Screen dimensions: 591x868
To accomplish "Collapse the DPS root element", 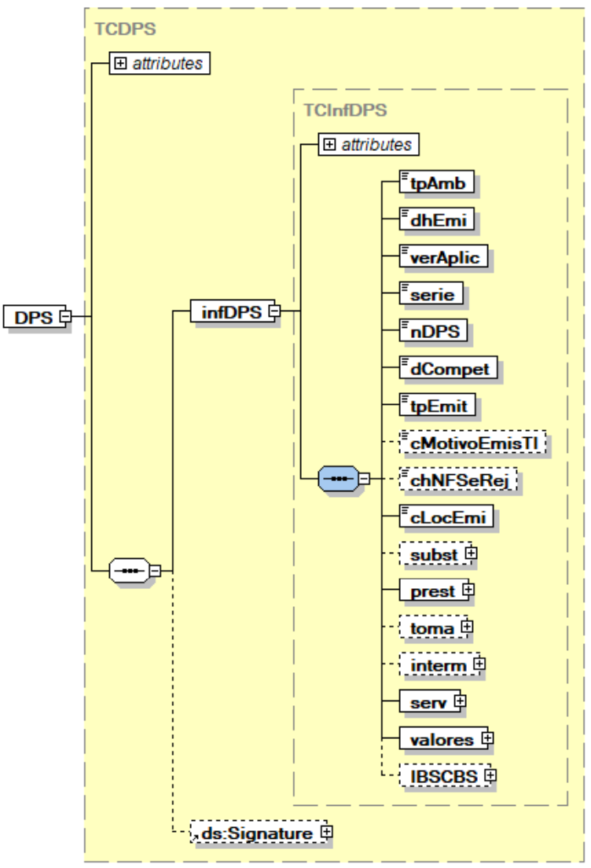I will [65, 317].
